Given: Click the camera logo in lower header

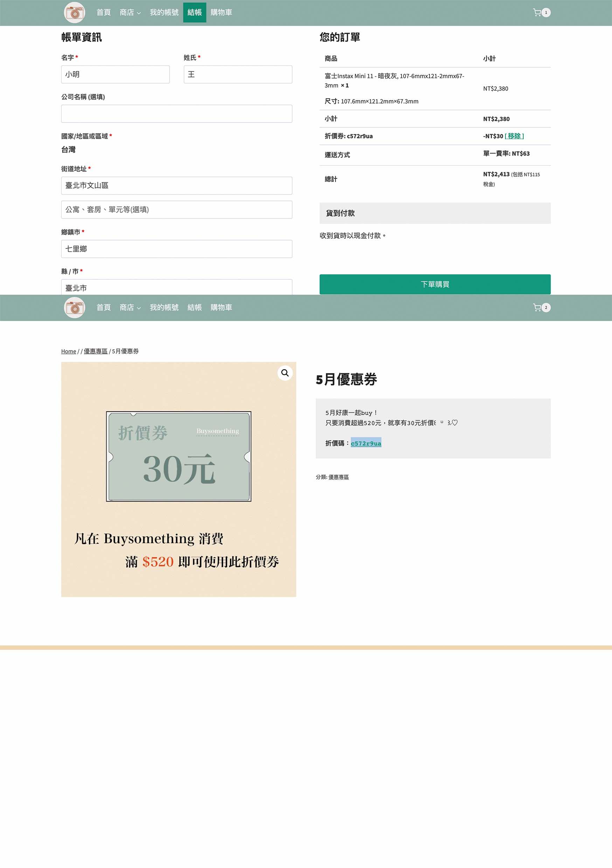Looking at the screenshot, I should pyautogui.click(x=75, y=308).
